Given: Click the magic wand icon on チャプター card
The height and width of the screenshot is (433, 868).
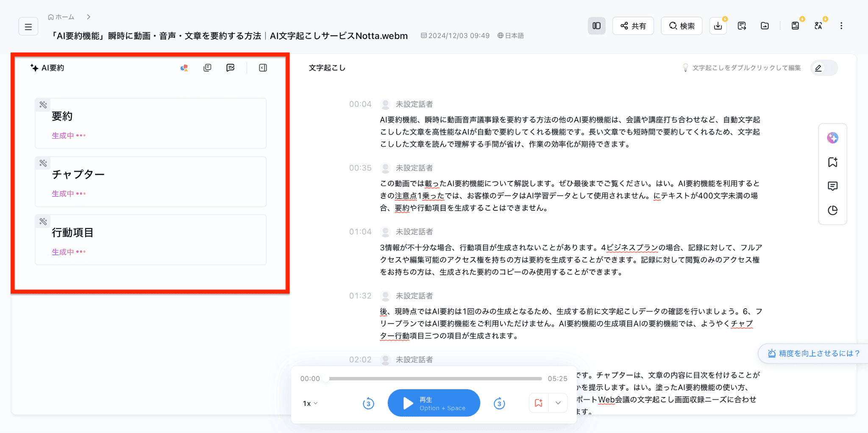Looking at the screenshot, I should (x=43, y=163).
